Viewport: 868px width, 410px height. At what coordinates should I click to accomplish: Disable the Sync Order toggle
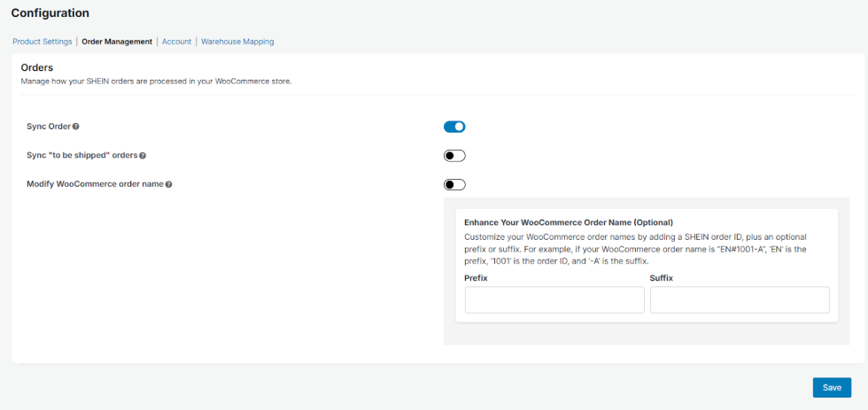pyautogui.click(x=454, y=127)
